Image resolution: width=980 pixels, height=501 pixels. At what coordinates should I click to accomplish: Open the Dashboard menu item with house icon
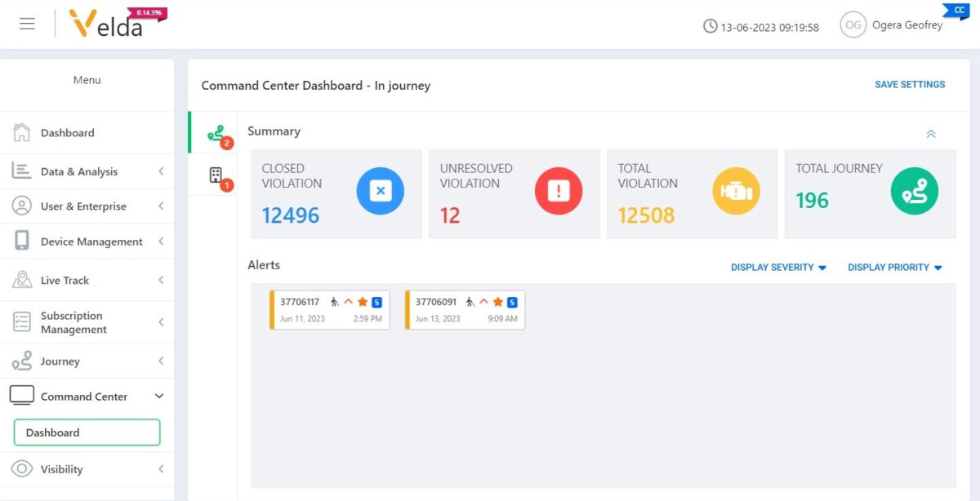(87, 133)
